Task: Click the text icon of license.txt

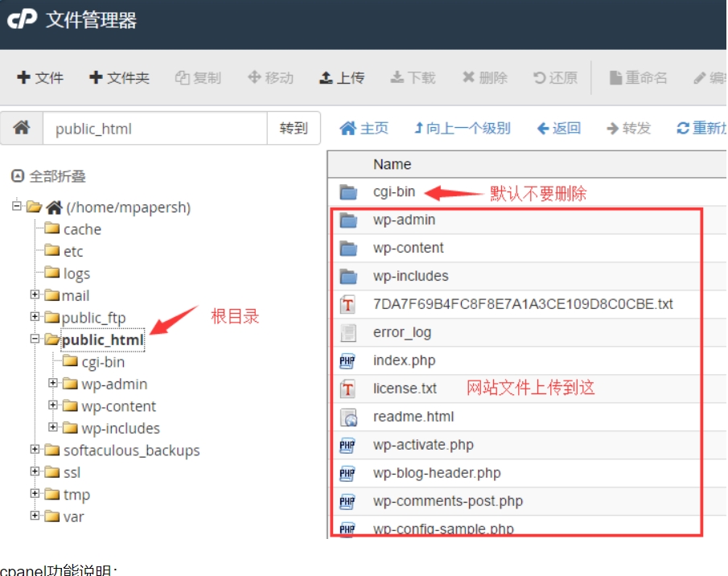Action: point(348,389)
